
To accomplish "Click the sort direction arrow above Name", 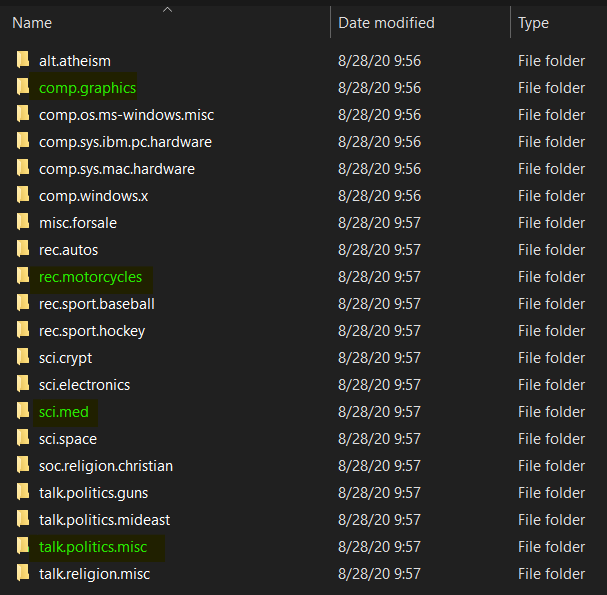I will (167, 10).
